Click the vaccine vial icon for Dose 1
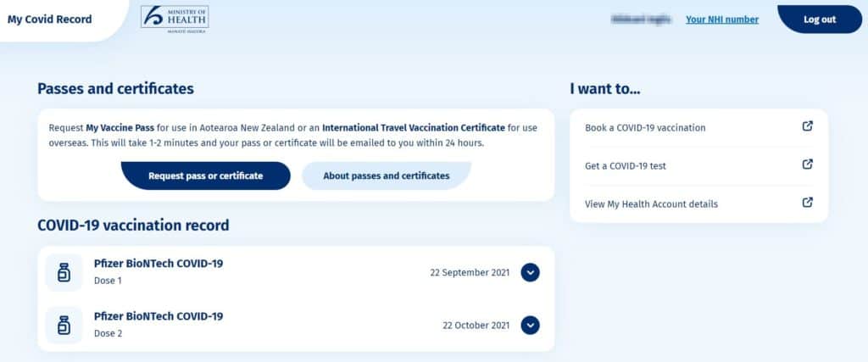The width and height of the screenshot is (868, 362). 64,272
